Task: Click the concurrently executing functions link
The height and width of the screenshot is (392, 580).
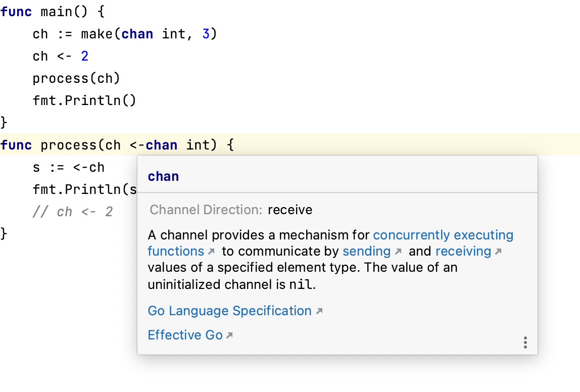Action: click(x=443, y=235)
